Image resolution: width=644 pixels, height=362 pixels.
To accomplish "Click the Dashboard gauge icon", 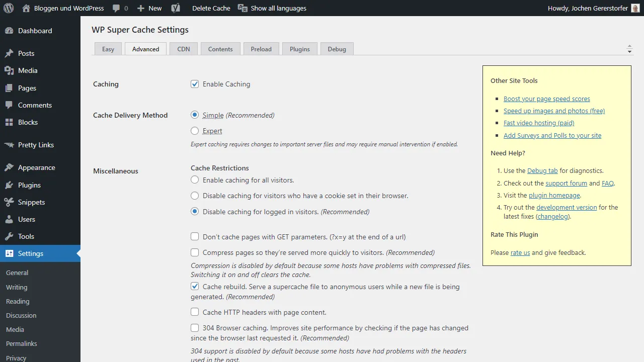I will pos(9,31).
